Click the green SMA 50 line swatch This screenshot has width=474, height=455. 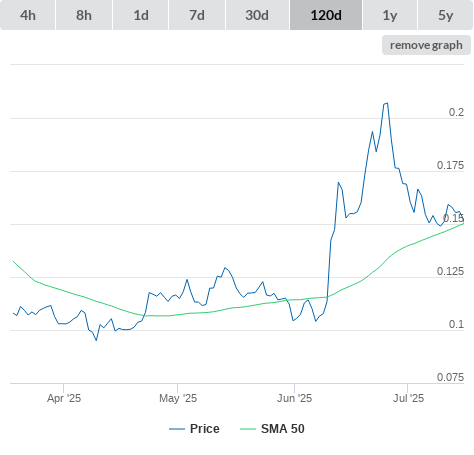pos(248,429)
